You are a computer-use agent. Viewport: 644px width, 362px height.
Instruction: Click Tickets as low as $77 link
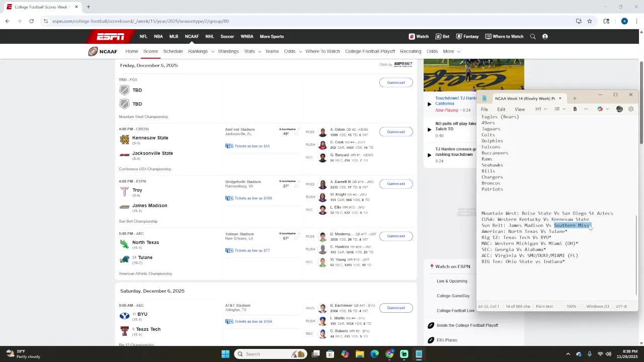click(x=252, y=250)
